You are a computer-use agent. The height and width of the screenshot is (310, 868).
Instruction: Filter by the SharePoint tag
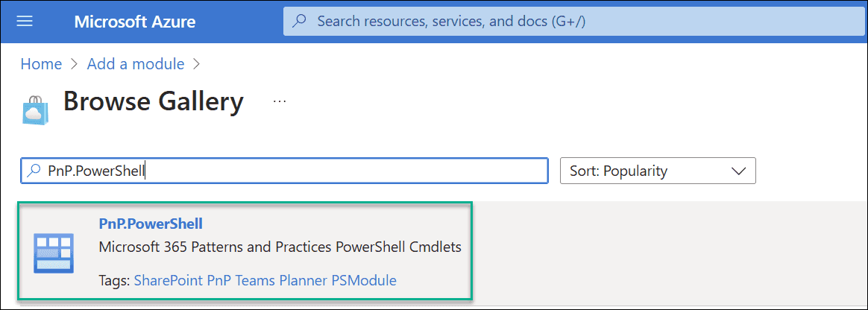coord(169,280)
